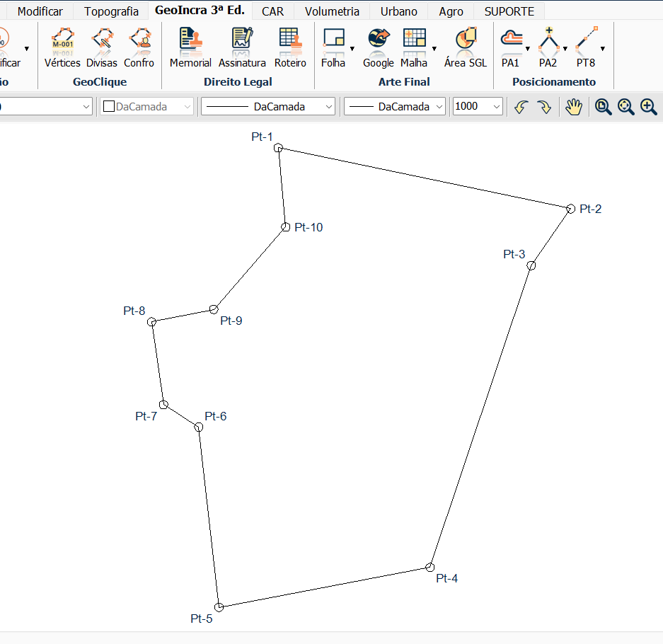Expand the Folha dropdown arrow

click(x=352, y=49)
